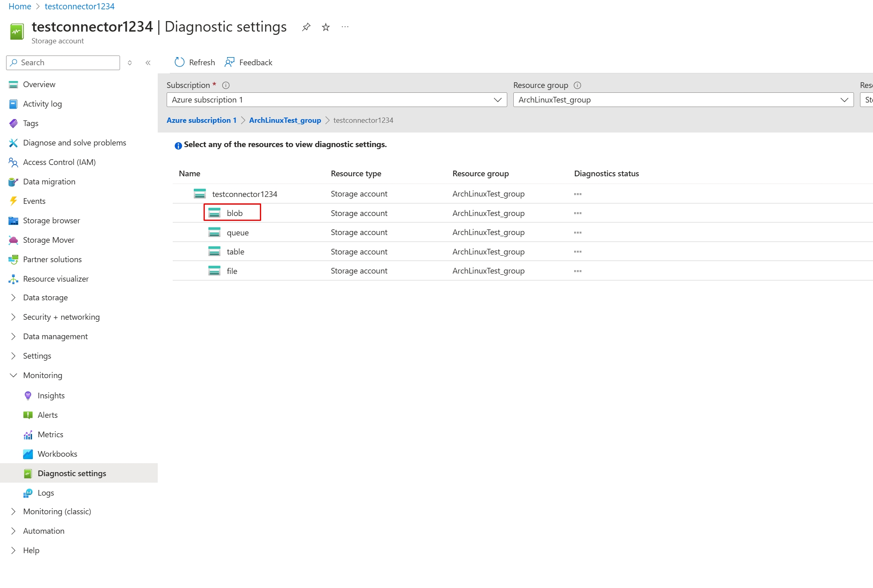Image resolution: width=873 pixels, height=588 pixels.
Task: Select the blob resource row
Action: point(523,213)
